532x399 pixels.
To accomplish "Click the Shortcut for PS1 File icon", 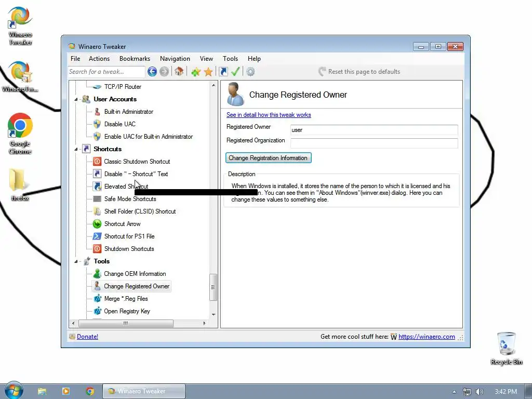I will (97, 236).
